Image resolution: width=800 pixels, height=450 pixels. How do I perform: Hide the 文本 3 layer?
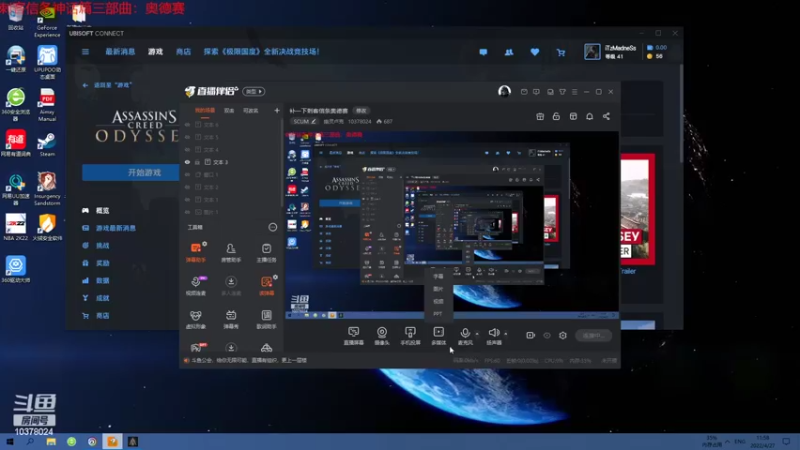pos(187,162)
